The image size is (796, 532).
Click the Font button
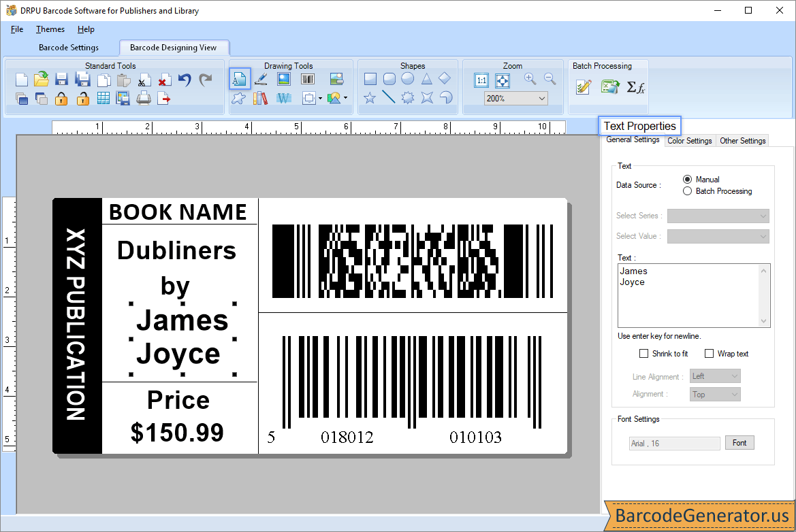(x=739, y=443)
